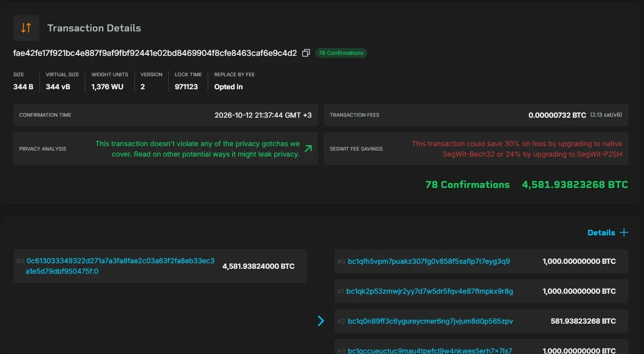This screenshot has height=354, width=644.
Task: Click output #1 amount 1,000.00000000 BTC
Action: (x=579, y=291)
